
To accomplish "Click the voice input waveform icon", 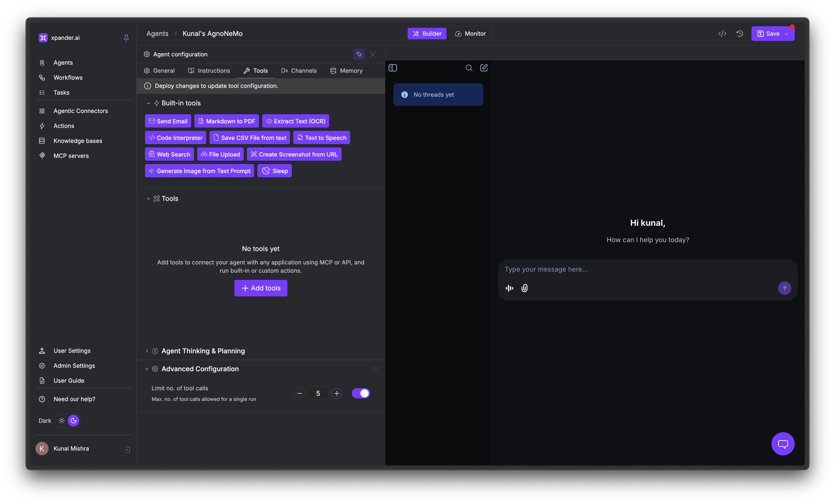I will pos(509,288).
